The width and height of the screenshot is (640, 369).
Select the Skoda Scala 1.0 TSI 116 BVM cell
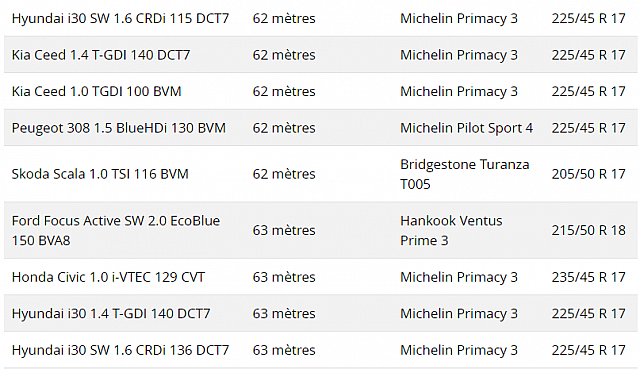click(x=100, y=174)
